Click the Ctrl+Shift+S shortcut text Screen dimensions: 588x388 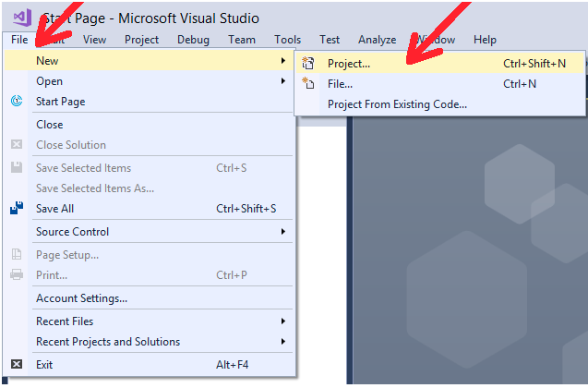[x=246, y=208]
